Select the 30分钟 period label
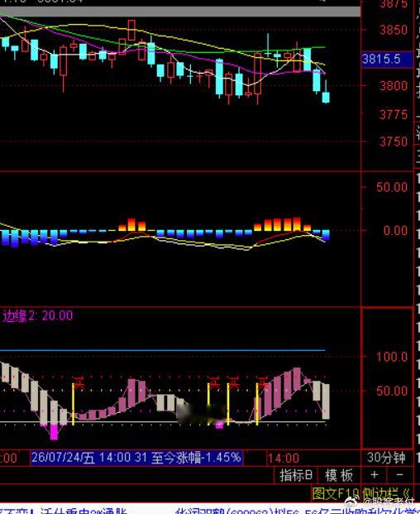The width and height of the screenshot is (420, 514). point(386,458)
